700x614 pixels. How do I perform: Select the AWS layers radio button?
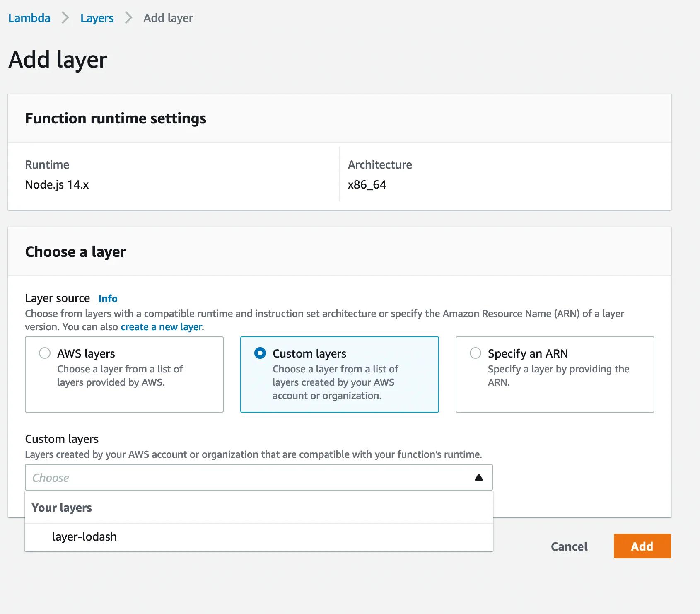(x=44, y=353)
